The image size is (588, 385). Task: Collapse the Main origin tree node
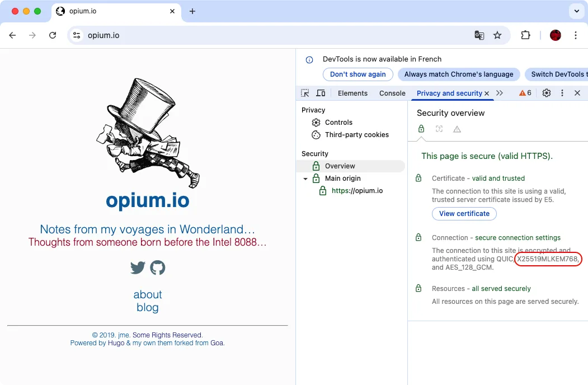coord(305,179)
